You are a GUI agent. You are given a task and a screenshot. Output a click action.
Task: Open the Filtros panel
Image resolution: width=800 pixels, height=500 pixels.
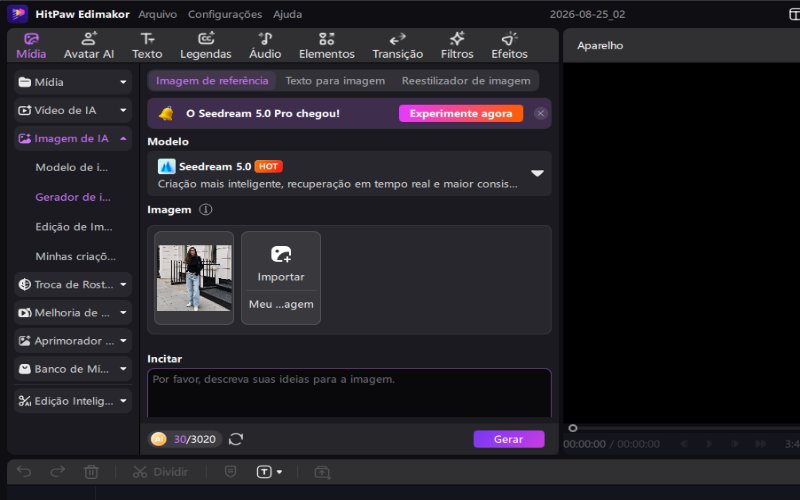pyautogui.click(x=457, y=45)
